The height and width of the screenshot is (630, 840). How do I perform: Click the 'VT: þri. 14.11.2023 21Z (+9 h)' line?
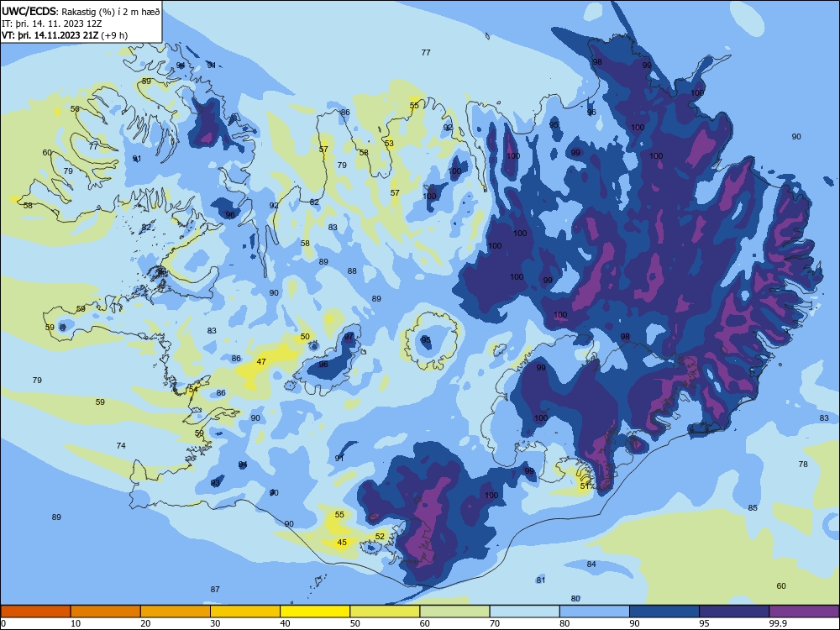[x=65, y=35]
